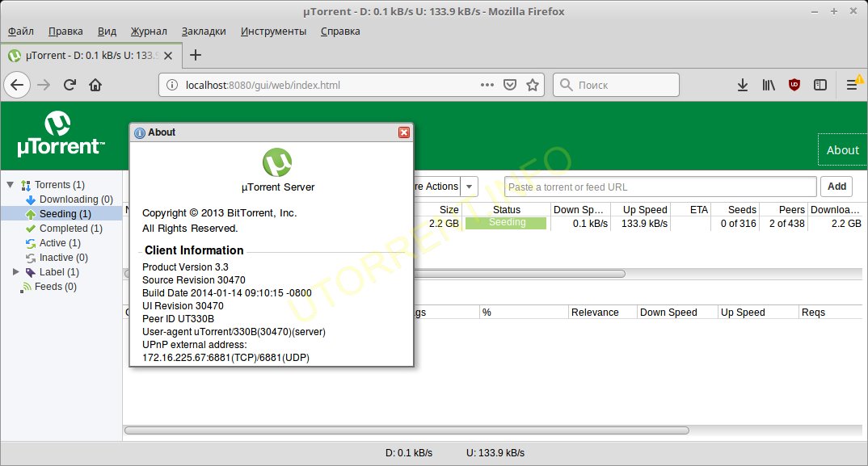
Task: Click the µTorrent Server logo in About dialog
Action: click(x=277, y=162)
